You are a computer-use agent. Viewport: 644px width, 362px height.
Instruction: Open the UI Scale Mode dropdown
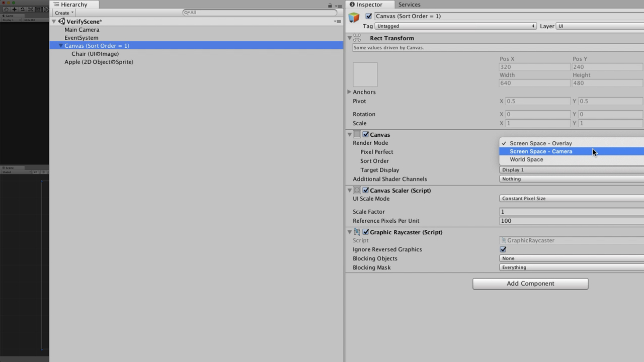572,199
